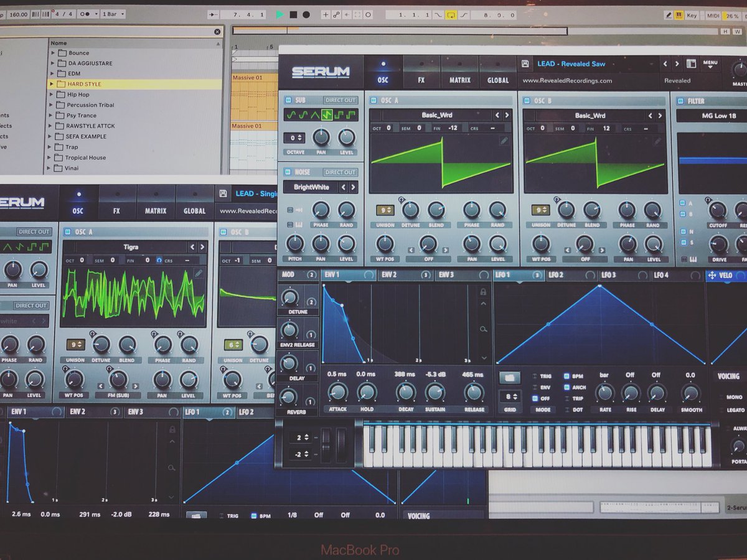Select the saw sub oscillator waveform

click(x=327, y=115)
